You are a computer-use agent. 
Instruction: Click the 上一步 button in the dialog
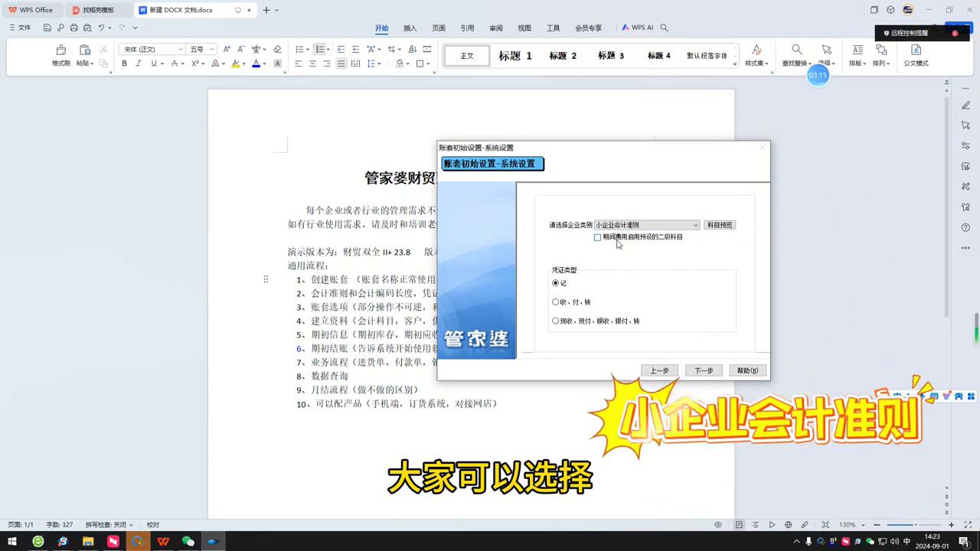659,370
